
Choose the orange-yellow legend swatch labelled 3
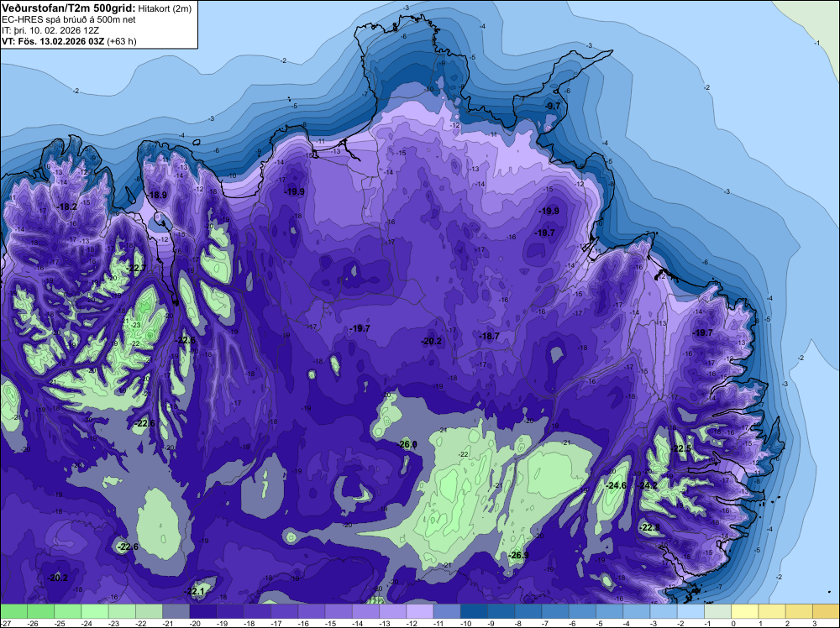(x=826, y=611)
